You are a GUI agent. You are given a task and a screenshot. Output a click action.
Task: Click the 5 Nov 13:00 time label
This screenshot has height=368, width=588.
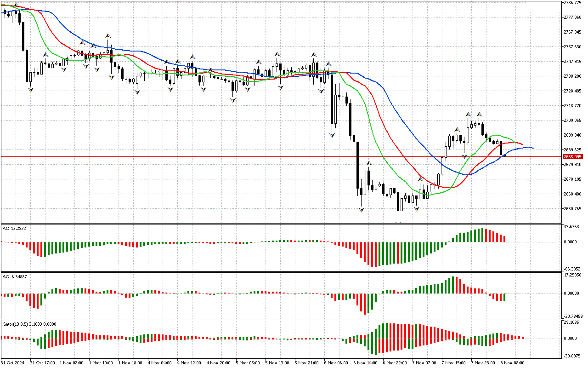(x=277, y=363)
